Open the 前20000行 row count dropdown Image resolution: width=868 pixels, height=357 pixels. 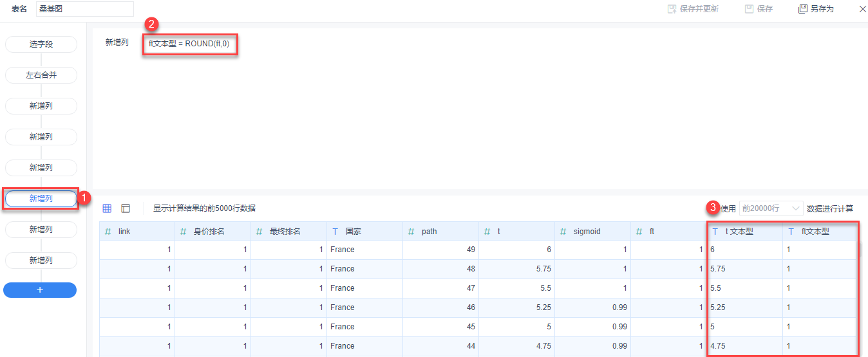[x=771, y=208]
